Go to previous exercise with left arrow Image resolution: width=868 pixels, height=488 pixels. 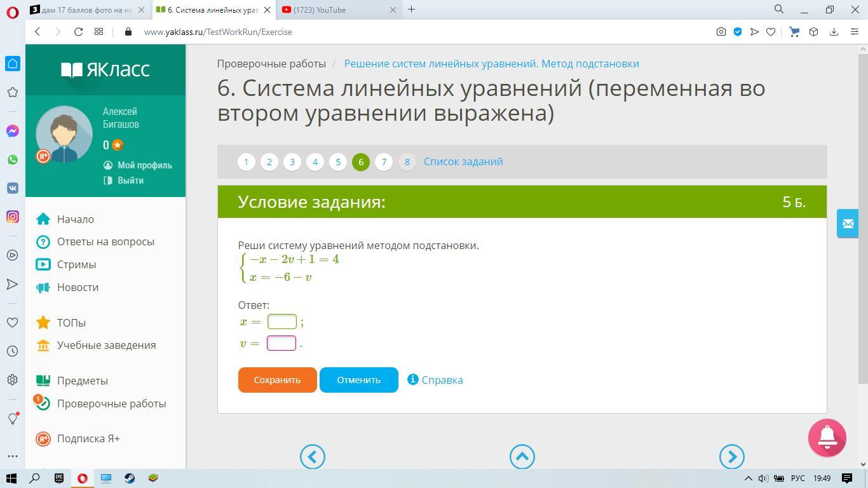312,456
